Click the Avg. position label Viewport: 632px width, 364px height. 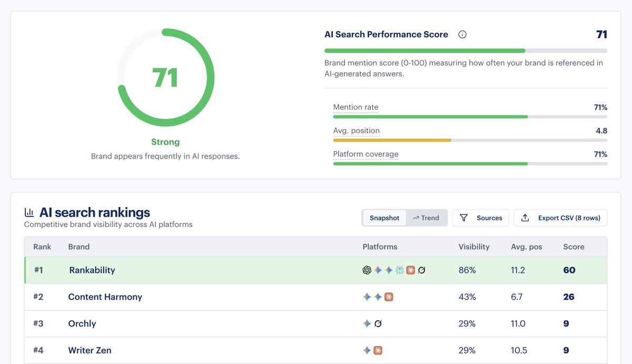[356, 131]
